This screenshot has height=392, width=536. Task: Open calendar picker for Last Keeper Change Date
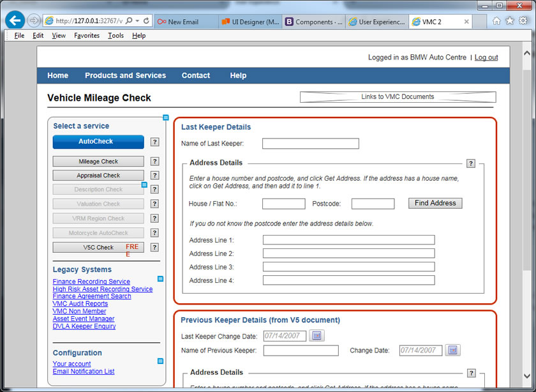pyautogui.click(x=317, y=336)
